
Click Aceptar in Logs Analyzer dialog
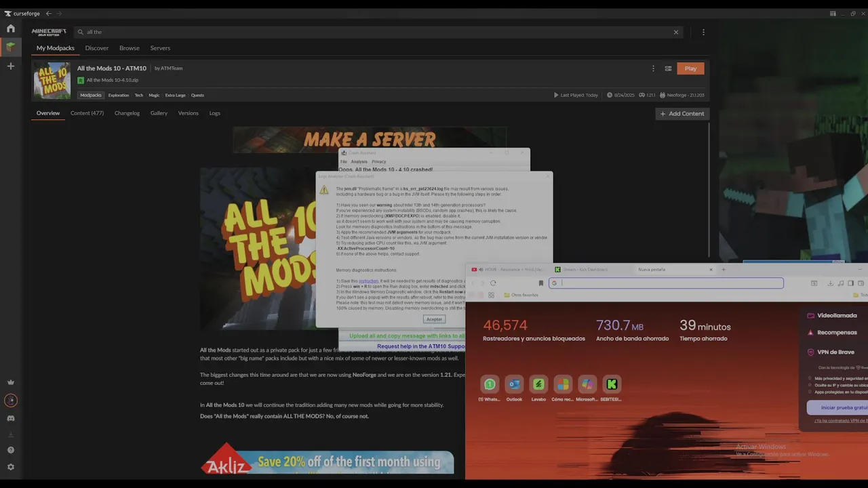434,319
